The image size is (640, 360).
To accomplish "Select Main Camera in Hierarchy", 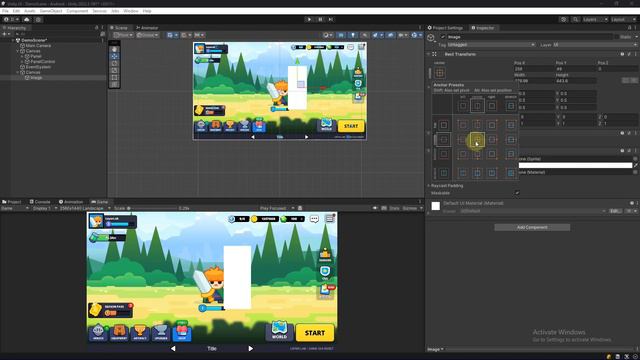I will click(38, 46).
